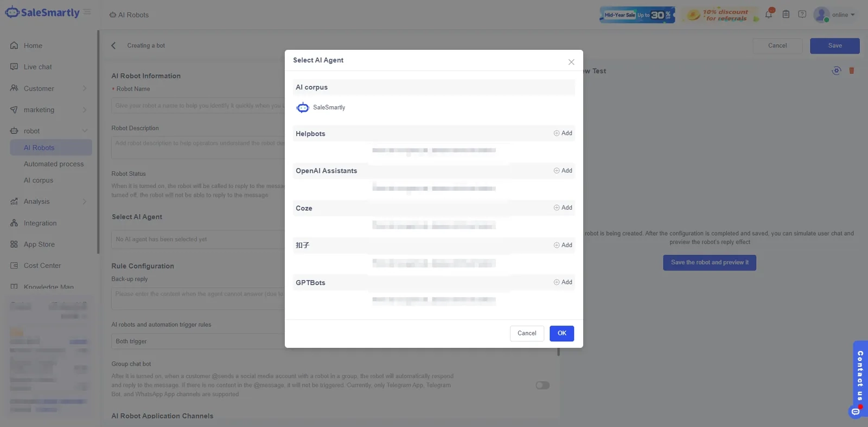Refresh the preview test chat

[x=837, y=70]
